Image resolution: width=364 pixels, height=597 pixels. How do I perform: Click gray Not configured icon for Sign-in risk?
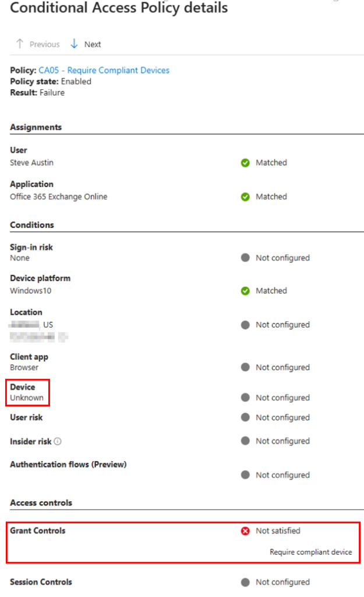(x=245, y=258)
